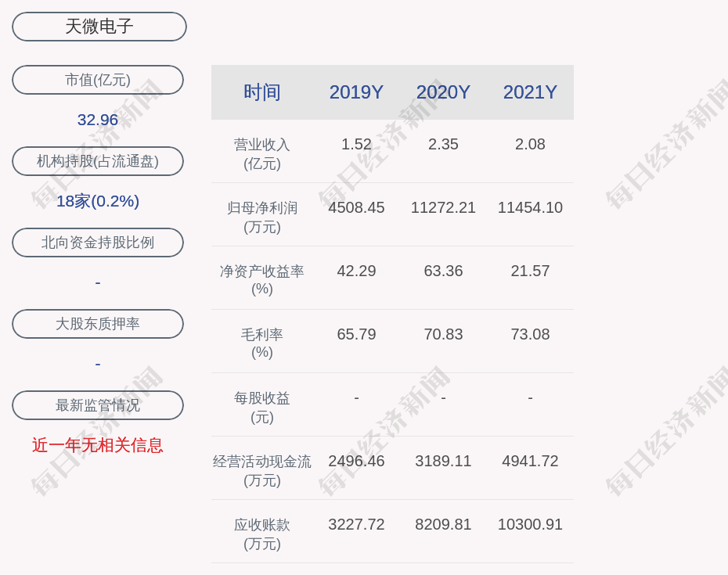728x575 pixels.
Task: Select the 归母净利润(万元) row label
Action: pos(262,217)
